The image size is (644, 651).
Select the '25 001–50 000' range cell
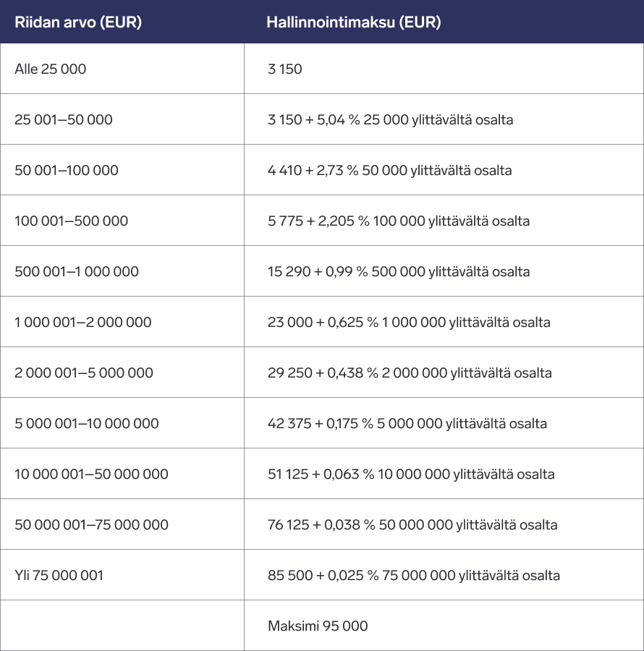pos(64,120)
